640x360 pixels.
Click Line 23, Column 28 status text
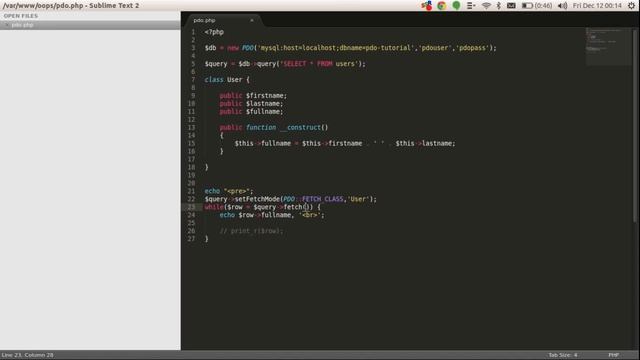point(27,355)
